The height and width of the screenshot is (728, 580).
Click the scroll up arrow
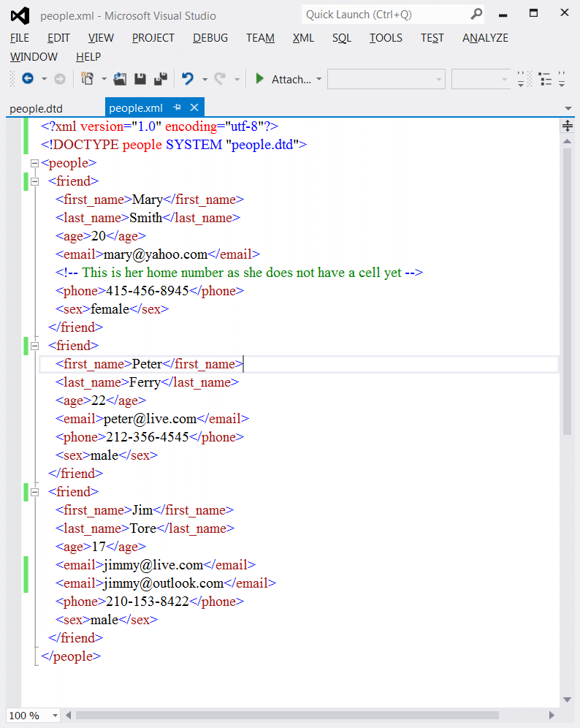click(567, 140)
